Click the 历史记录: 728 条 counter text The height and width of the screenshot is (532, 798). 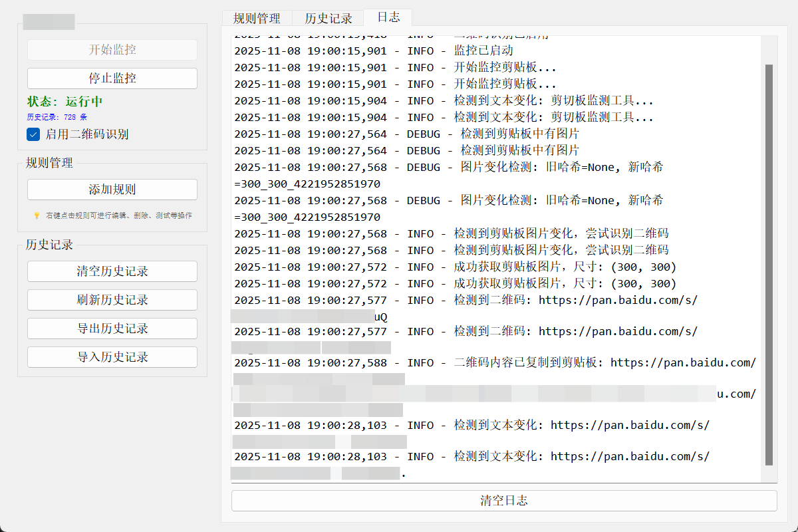tap(57, 117)
